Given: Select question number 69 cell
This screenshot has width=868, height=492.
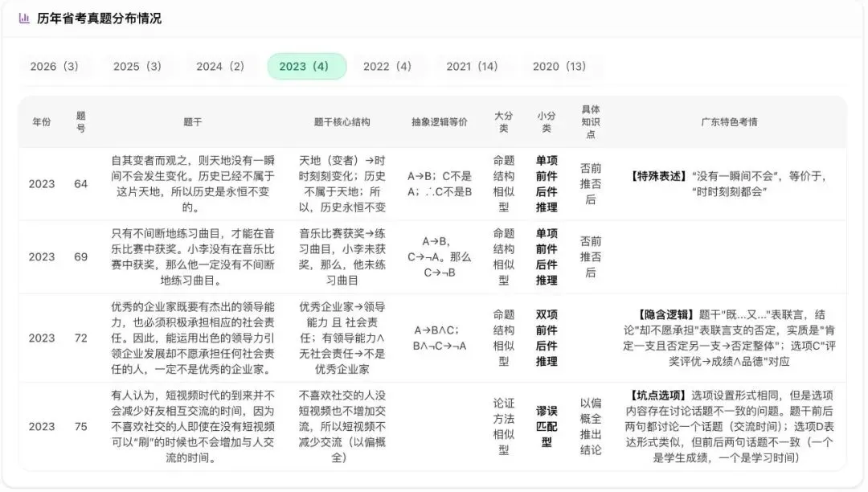Looking at the screenshot, I should (x=81, y=256).
